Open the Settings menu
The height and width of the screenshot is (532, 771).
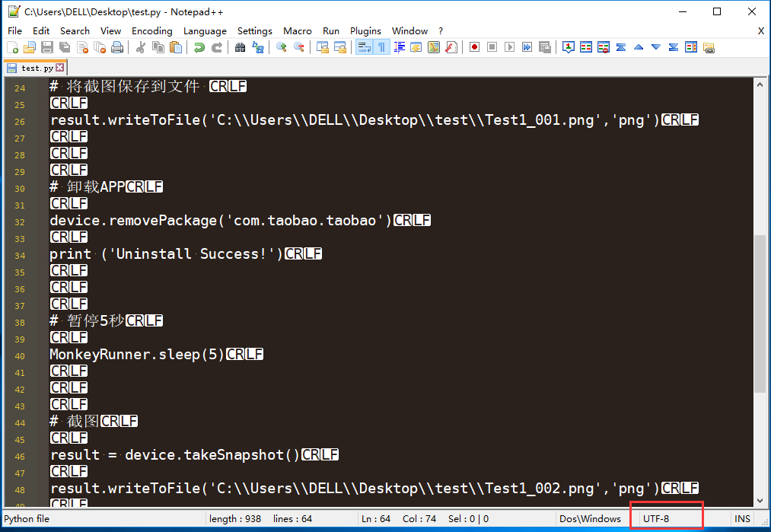point(255,31)
